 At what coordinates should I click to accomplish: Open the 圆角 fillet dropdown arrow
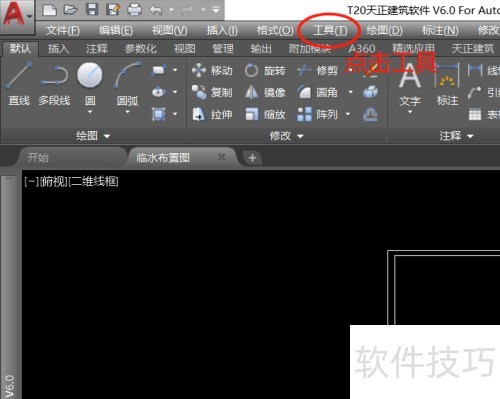350,92
